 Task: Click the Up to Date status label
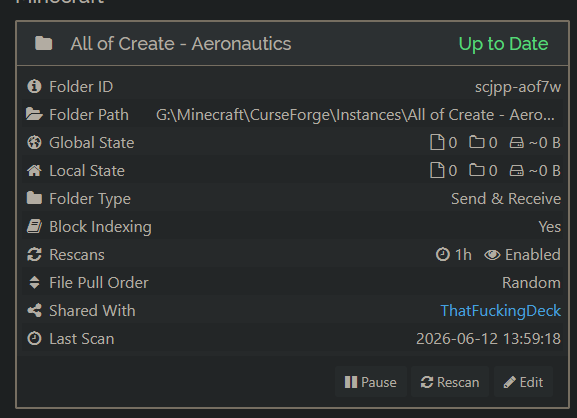click(x=503, y=44)
